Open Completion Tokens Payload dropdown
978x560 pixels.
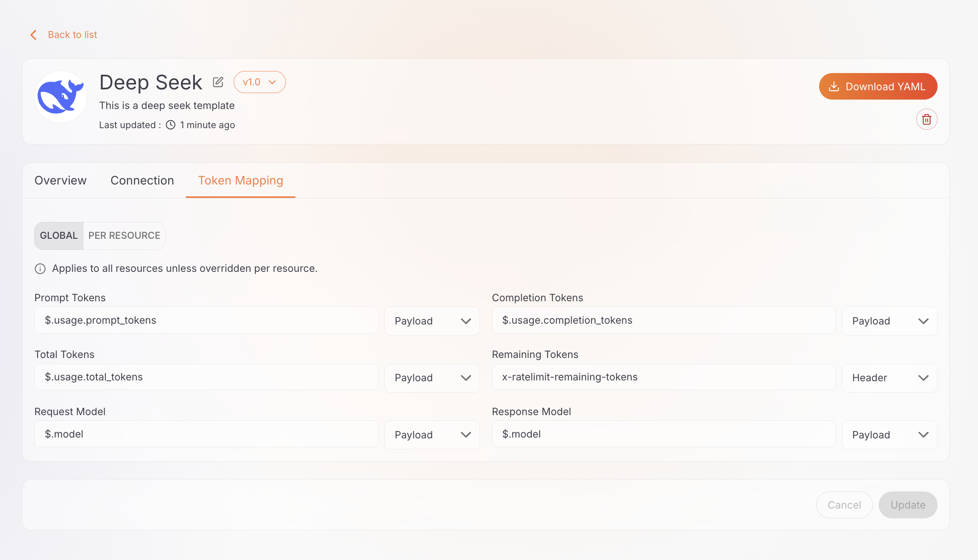[x=890, y=321]
